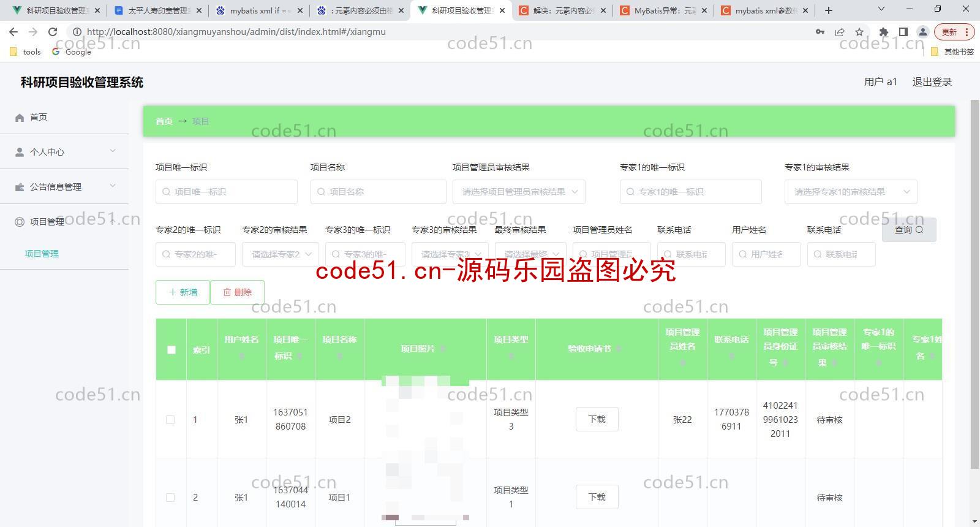Open browser profile avatar icon

[x=922, y=32]
